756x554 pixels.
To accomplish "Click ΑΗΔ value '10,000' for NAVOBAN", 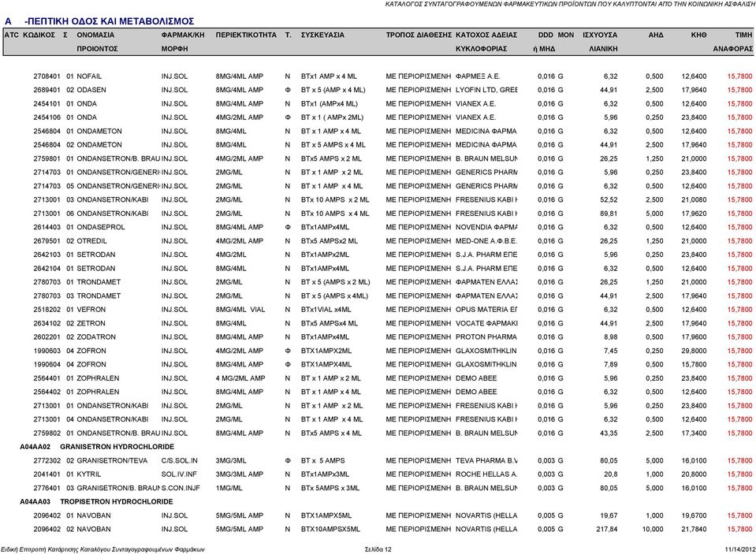I will coord(653,530).
